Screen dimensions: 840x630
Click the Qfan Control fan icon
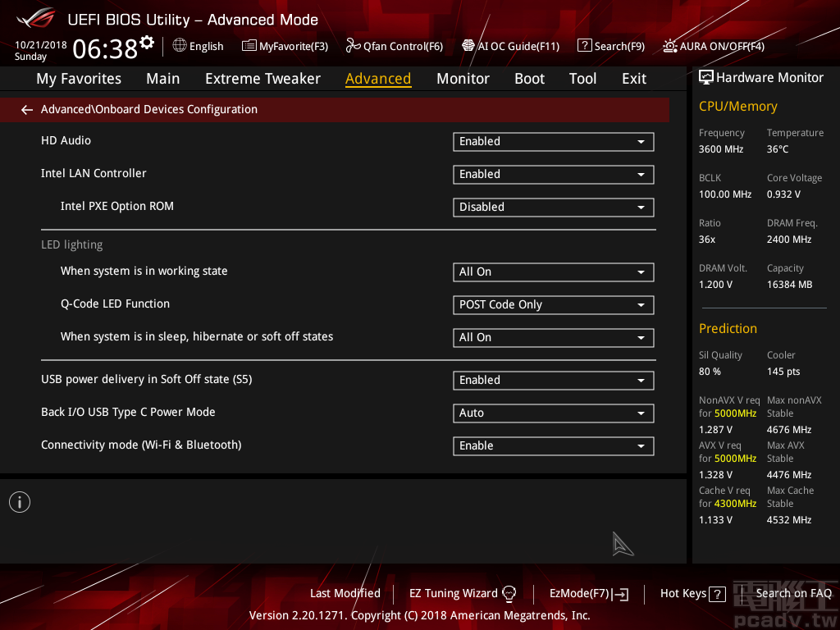(x=353, y=46)
